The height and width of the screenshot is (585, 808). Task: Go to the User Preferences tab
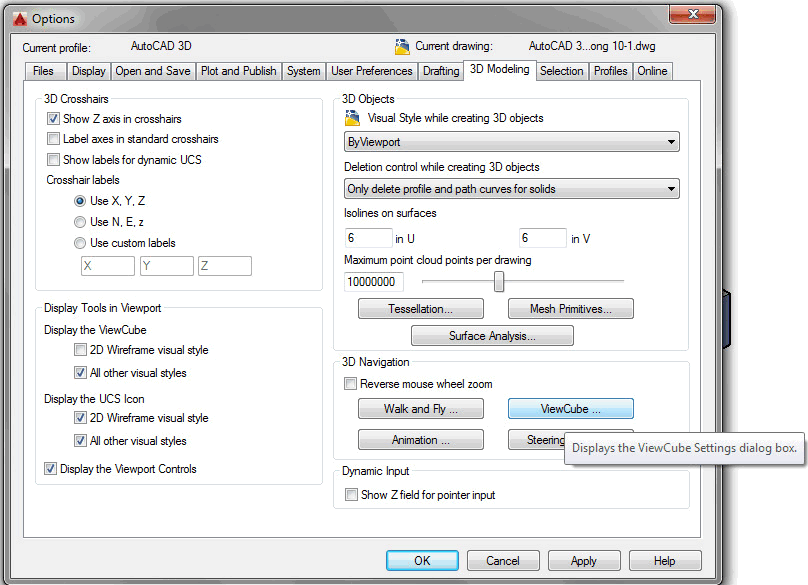pos(371,71)
